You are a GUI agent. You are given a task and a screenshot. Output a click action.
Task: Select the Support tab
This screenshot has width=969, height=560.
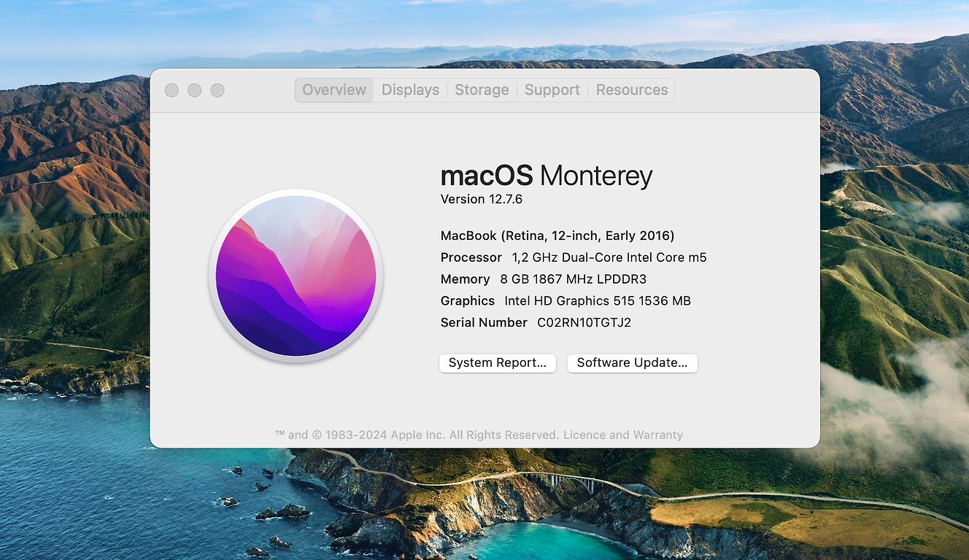point(552,90)
